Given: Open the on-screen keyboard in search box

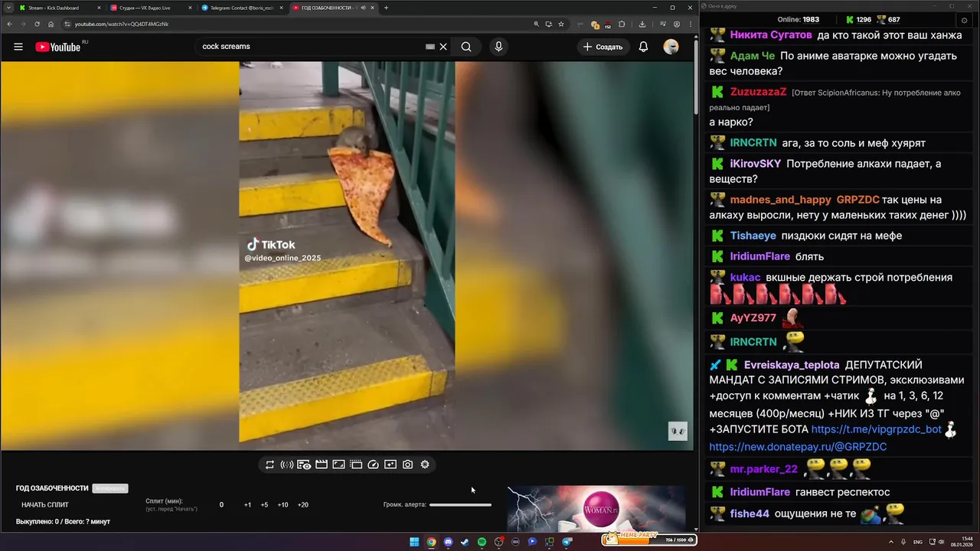Looking at the screenshot, I should (x=430, y=47).
